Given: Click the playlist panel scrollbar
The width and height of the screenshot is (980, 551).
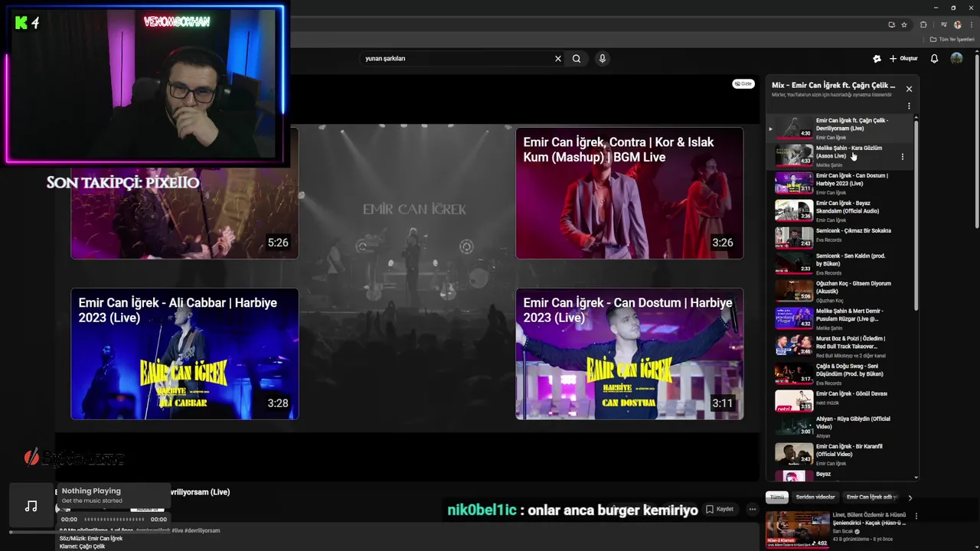Looking at the screenshot, I should point(916,214).
